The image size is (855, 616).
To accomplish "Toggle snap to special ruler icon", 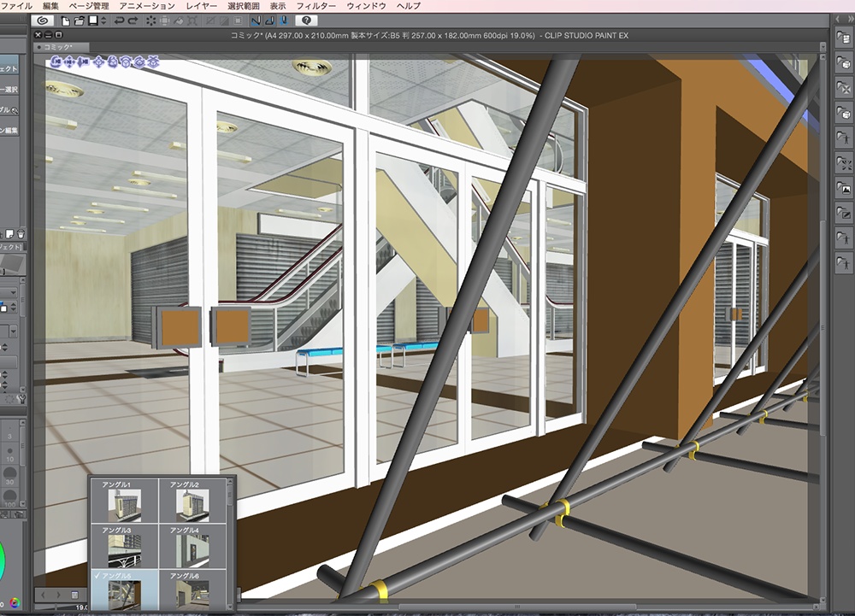I will [269, 21].
